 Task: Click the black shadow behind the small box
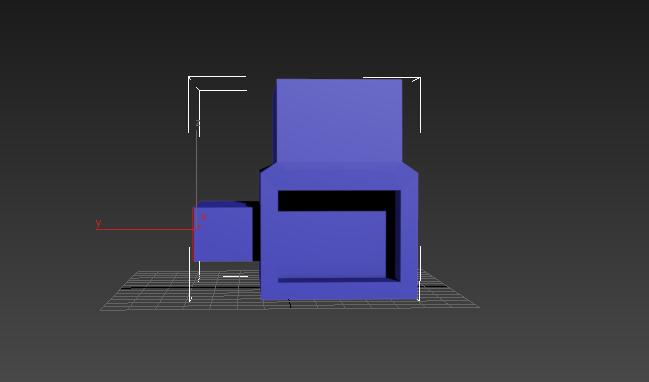(256, 232)
